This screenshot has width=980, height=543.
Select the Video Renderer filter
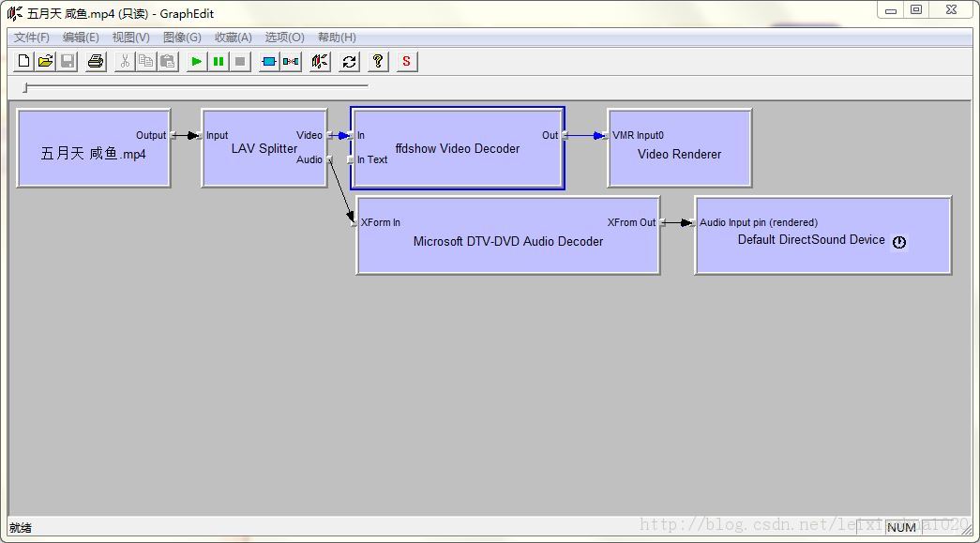(x=679, y=148)
